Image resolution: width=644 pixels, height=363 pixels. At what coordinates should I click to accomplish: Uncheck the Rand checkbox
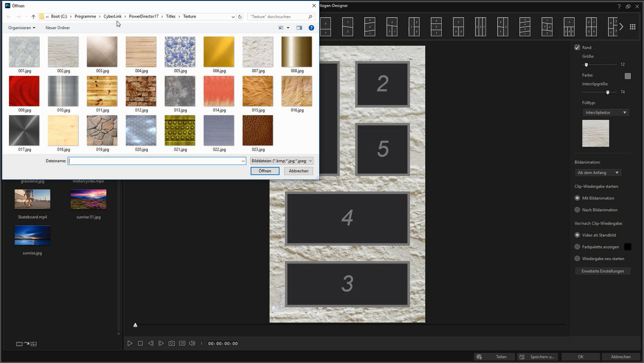tap(578, 47)
